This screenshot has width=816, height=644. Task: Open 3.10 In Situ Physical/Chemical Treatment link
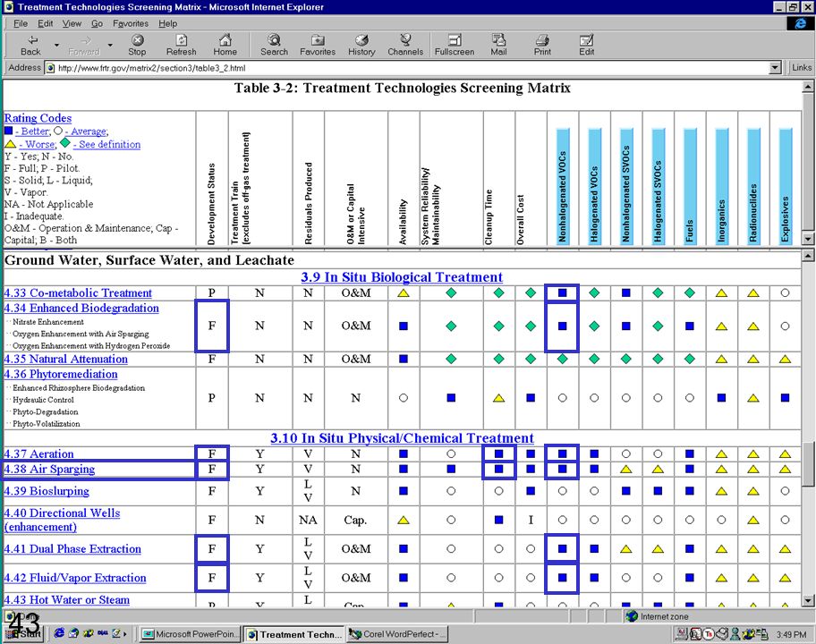[x=402, y=438]
